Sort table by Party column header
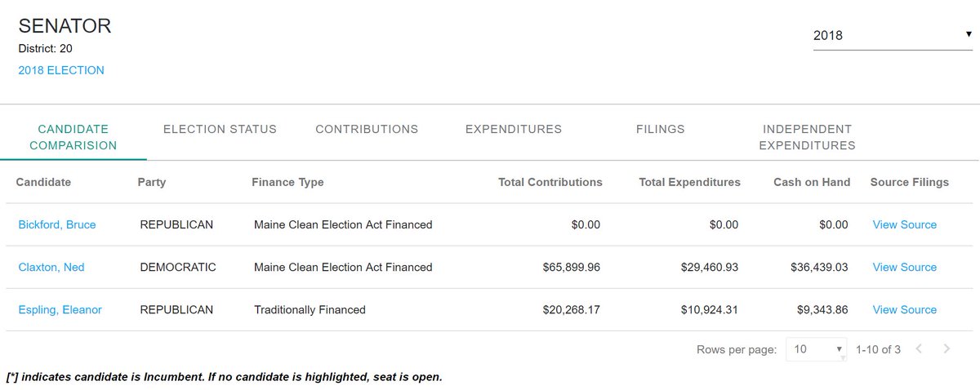The width and height of the screenshot is (980, 390). [152, 182]
